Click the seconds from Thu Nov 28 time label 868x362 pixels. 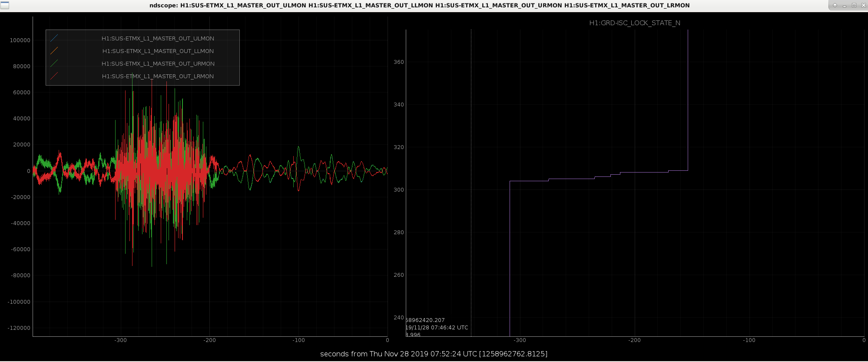coord(434,354)
